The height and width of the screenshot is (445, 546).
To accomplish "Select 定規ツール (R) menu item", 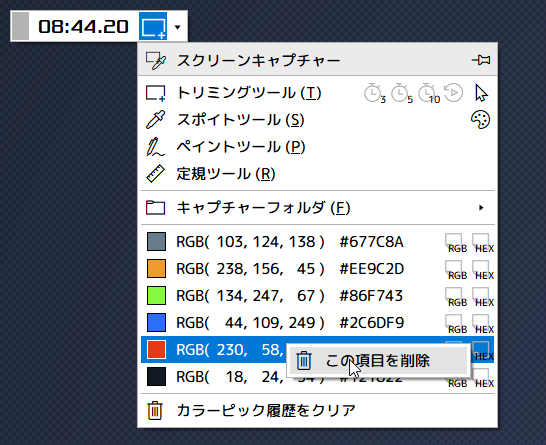I will tap(318, 173).
